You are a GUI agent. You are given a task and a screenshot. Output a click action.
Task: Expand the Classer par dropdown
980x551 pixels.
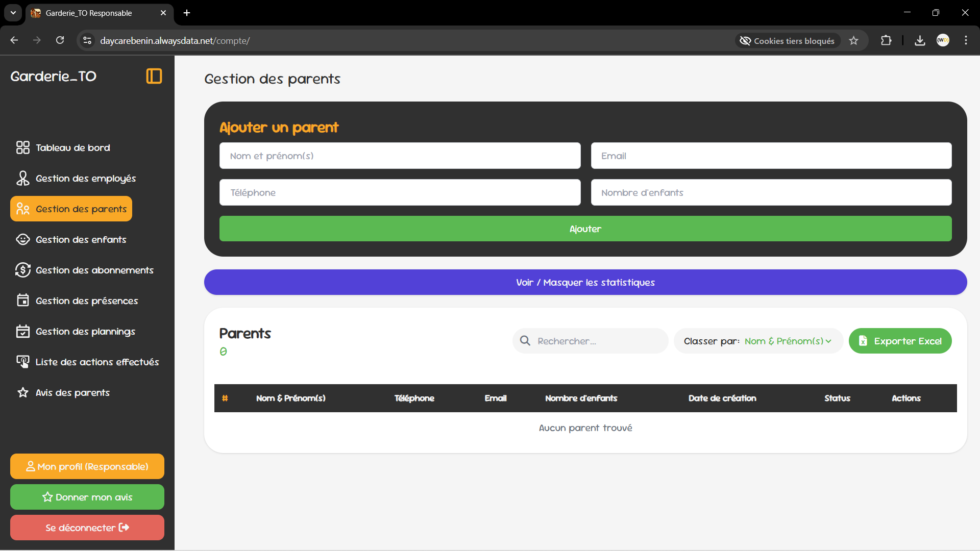[788, 341]
